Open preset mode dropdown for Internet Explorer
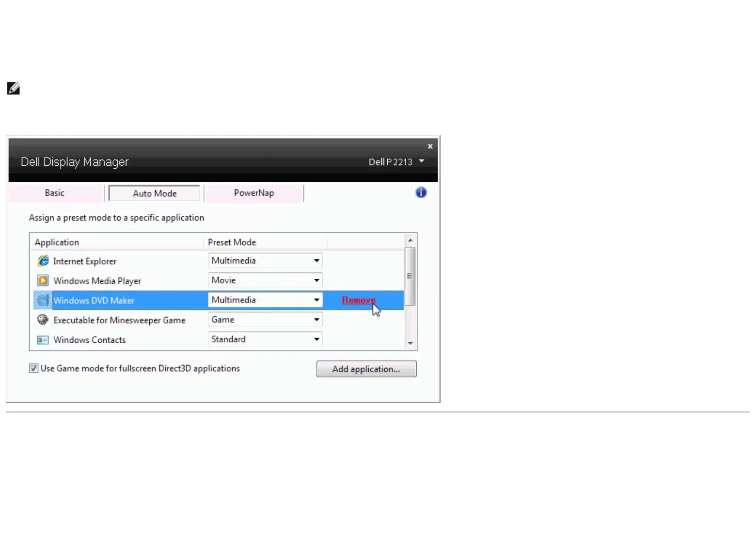Screen dimensions: 756x557 coord(266,260)
